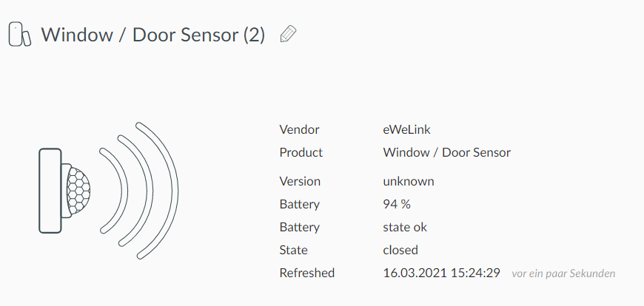Click the pencil edit icon beside the title
The height and width of the screenshot is (306, 644).
288,34
